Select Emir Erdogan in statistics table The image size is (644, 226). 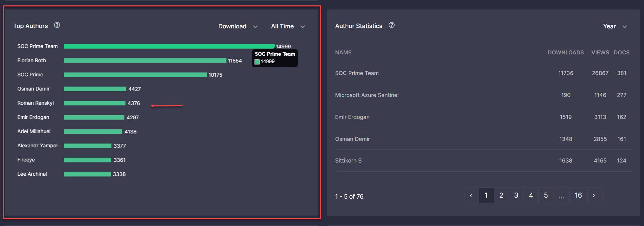[352, 117]
